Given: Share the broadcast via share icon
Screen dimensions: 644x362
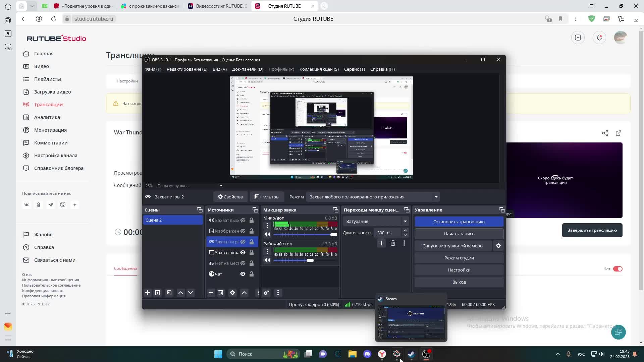Looking at the screenshot, I should (x=605, y=133).
